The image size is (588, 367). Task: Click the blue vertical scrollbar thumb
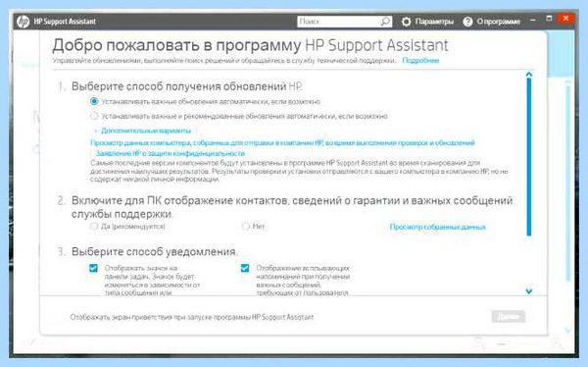pos(529,157)
